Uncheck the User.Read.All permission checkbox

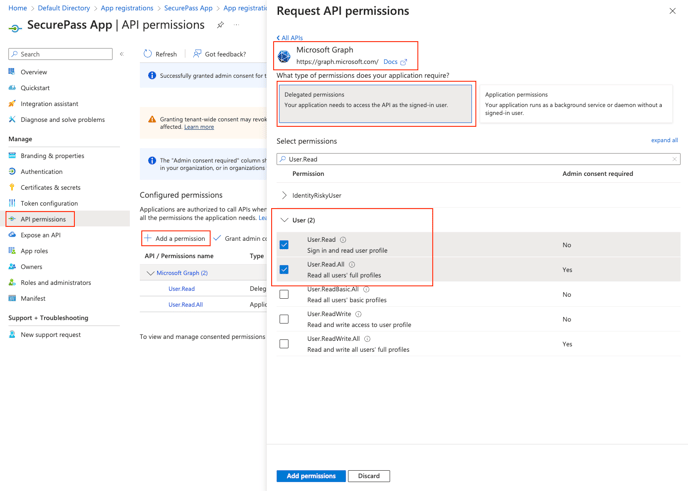coord(284,269)
